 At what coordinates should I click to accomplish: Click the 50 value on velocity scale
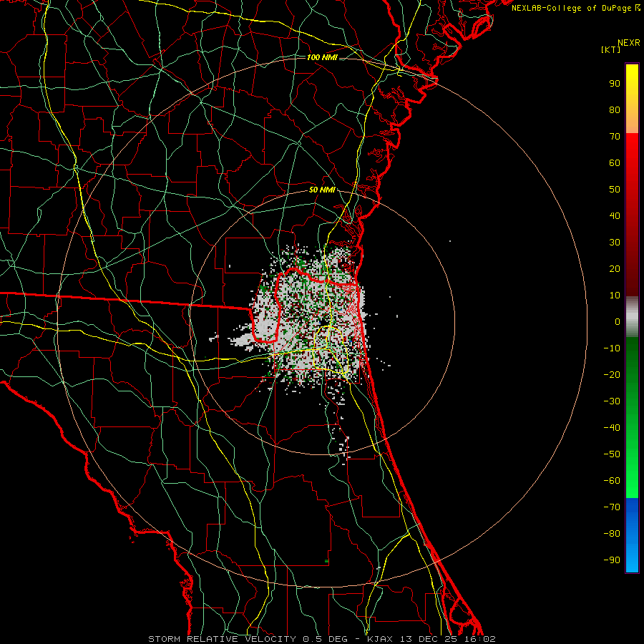pyautogui.click(x=615, y=190)
